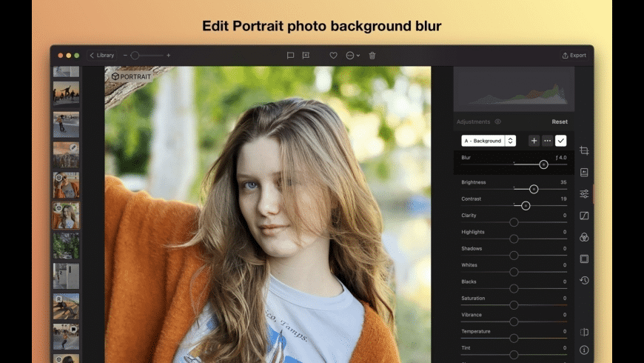Toggle adjustments visibility eye icon
Image resolution: width=644 pixels, height=363 pixels.
497,121
